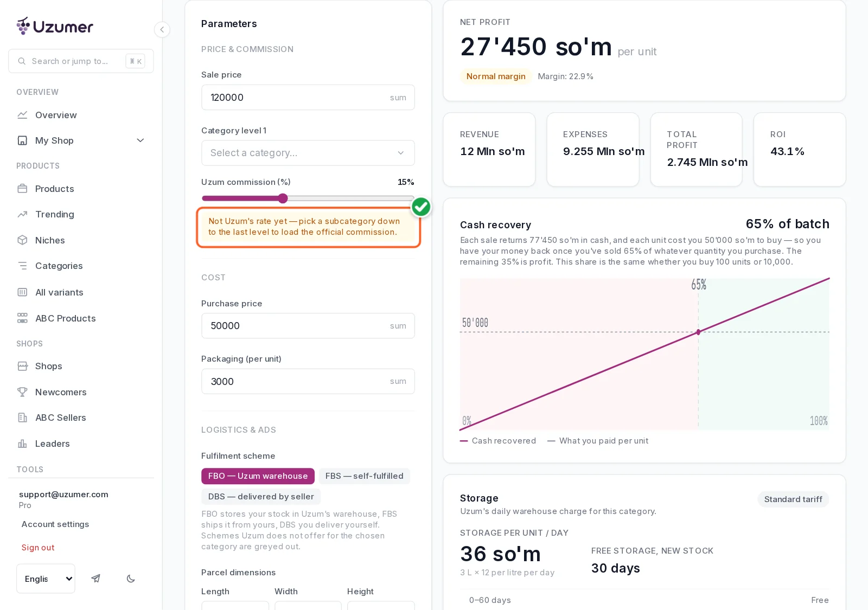868x610 pixels.
Task: Click the 43.1% ROI value
Action: [787, 151]
